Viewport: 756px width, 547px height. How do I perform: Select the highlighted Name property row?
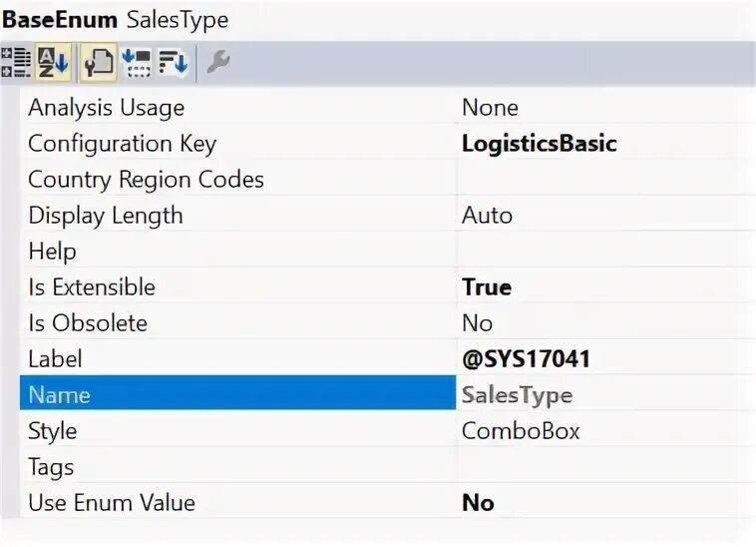pyautogui.click(x=237, y=395)
